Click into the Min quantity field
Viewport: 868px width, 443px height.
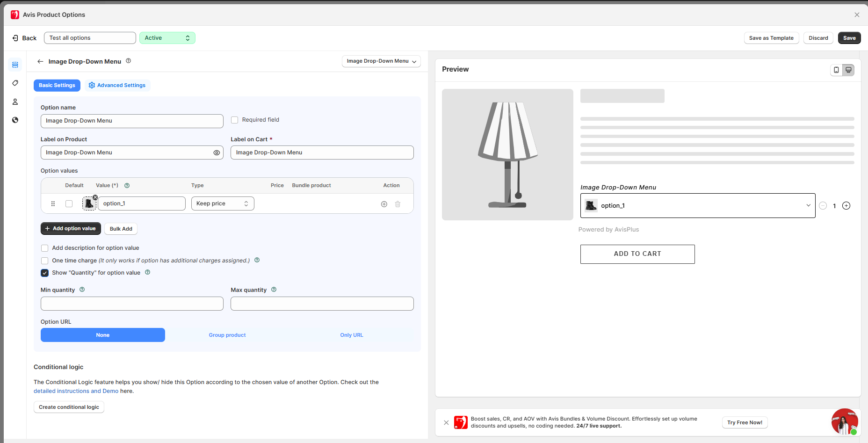tap(132, 304)
